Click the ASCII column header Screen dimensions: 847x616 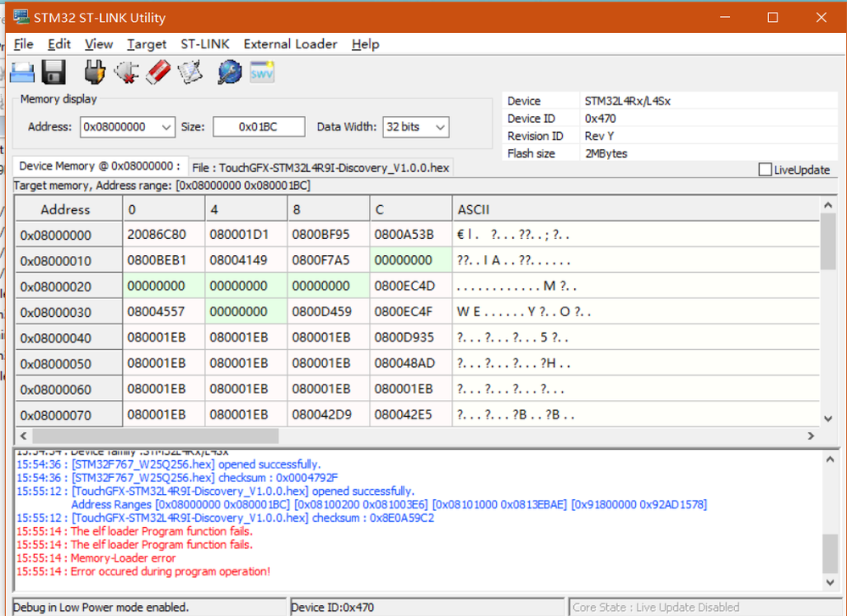click(637, 209)
